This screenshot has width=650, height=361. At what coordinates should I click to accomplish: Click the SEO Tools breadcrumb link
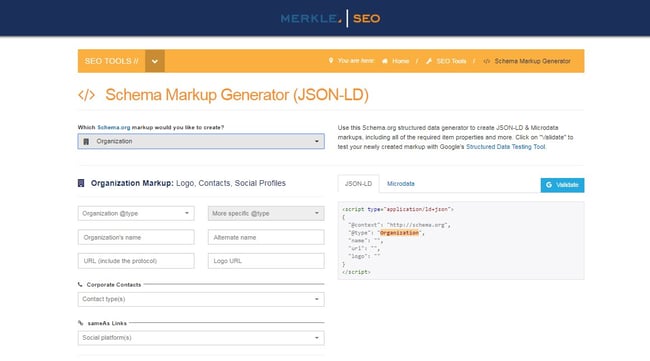coord(451,61)
